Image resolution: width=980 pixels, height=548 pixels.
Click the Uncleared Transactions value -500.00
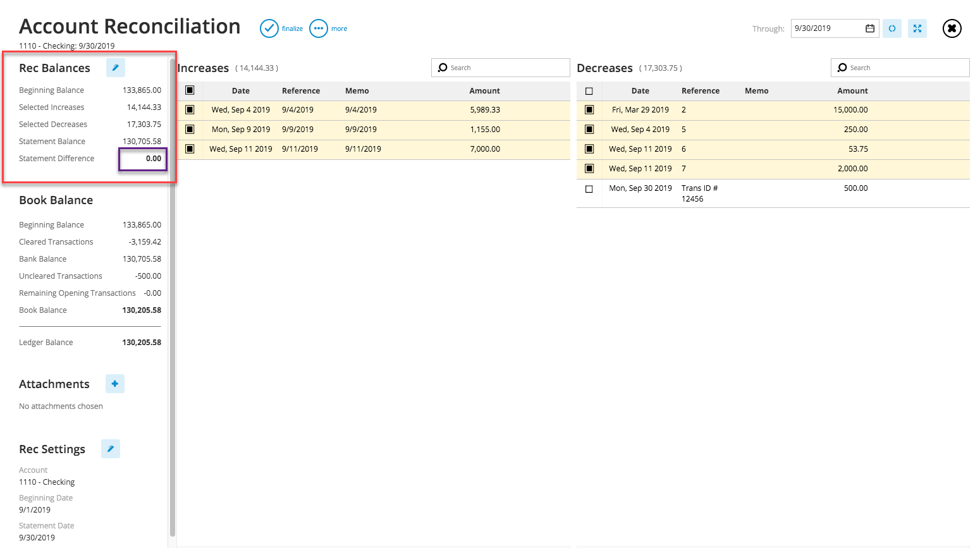coord(148,276)
